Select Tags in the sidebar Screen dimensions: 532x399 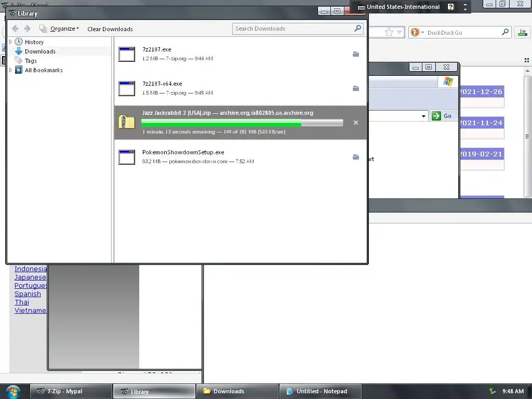point(31,61)
